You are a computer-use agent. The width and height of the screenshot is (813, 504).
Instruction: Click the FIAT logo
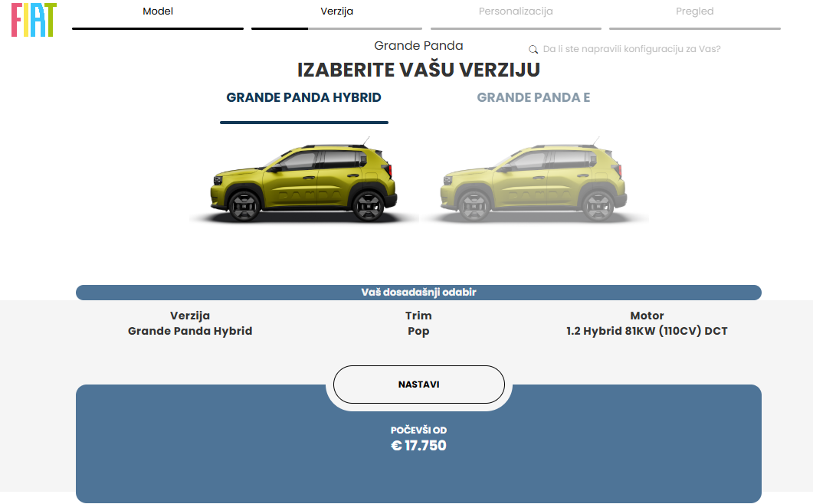[34, 20]
